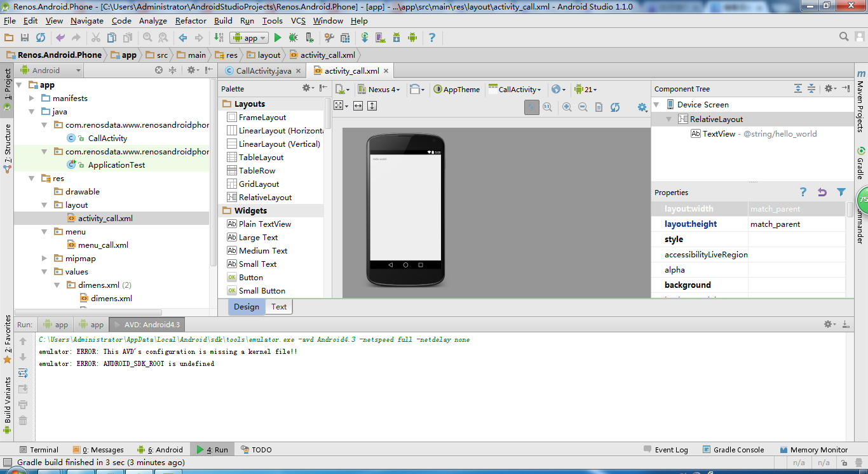Click Sync Project with Gradle Files icon
This screenshot has height=474, width=868.
[365, 38]
